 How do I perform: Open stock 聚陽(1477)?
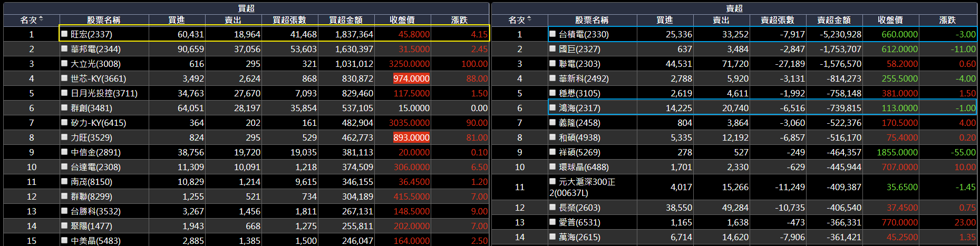[92, 226]
